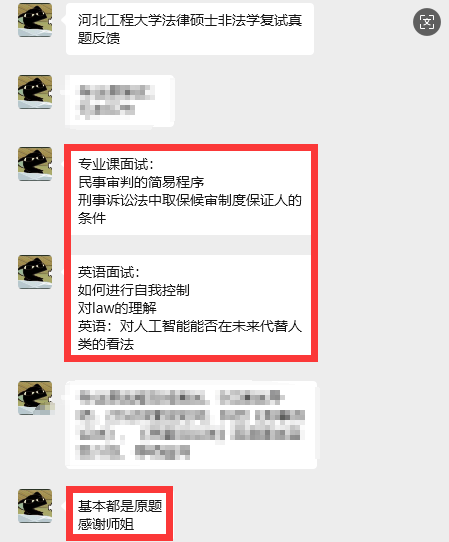The image size is (449, 542).
Task: Tap avatar beside the 河北工程大学 message
Action: (x=35, y=20)
